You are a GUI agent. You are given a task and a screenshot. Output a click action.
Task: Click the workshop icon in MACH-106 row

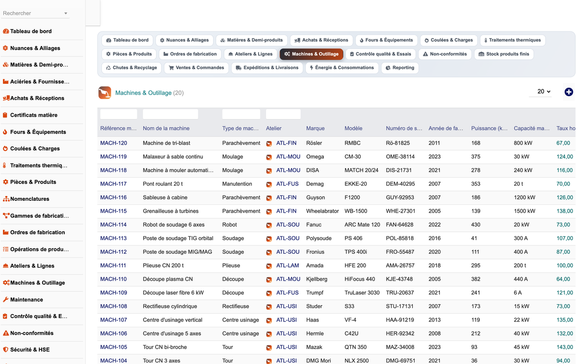pyautogui.click(x=269, y=334)
